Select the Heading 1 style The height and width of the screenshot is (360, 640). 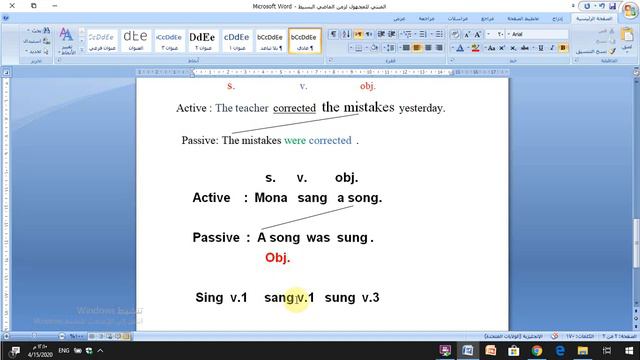[236, 41]
